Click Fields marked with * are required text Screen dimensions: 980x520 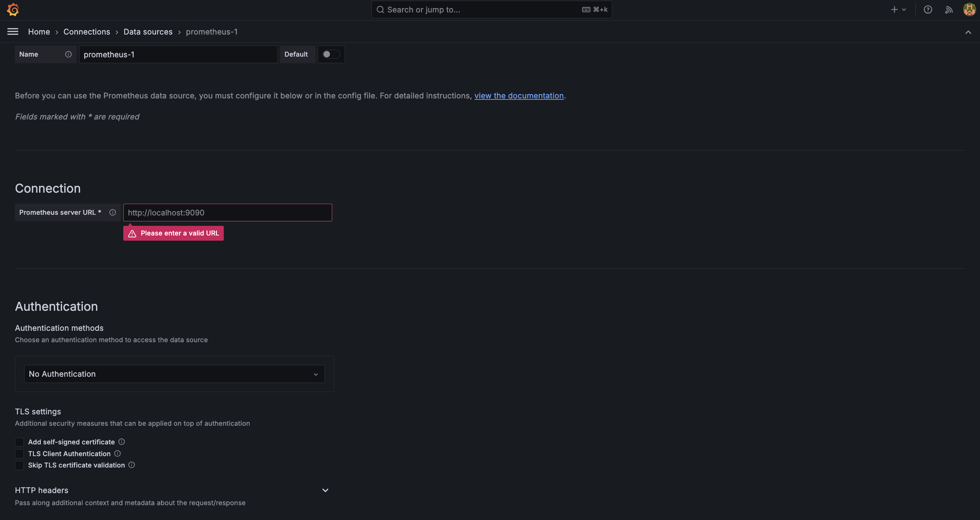click(77, 117)
